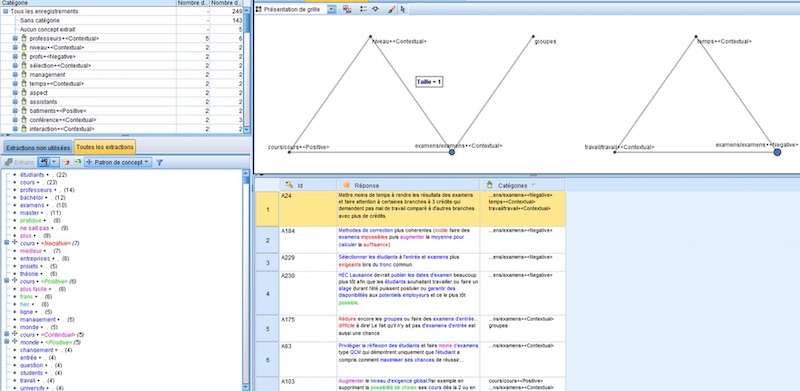
Task: Select the arrow pointer tool in graph toolbar
Action: tap(403, 9)
